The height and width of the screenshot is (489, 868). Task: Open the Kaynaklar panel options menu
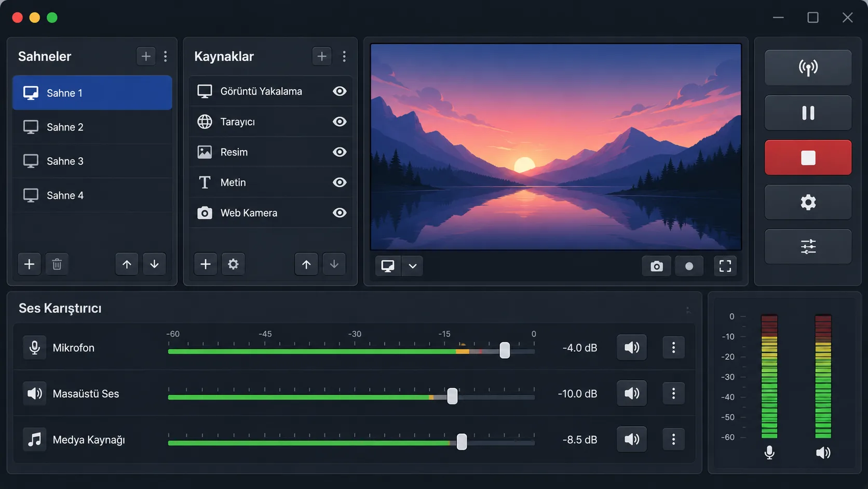click(x=344, y=56)
